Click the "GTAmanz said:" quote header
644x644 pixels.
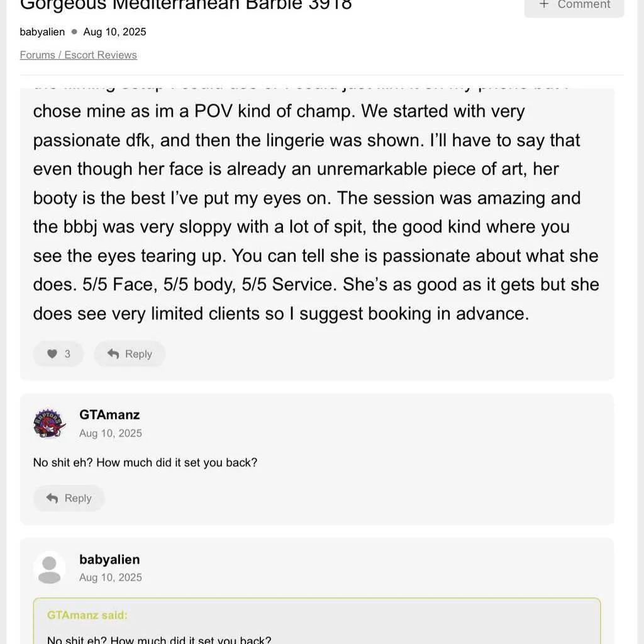click(87, 615)
